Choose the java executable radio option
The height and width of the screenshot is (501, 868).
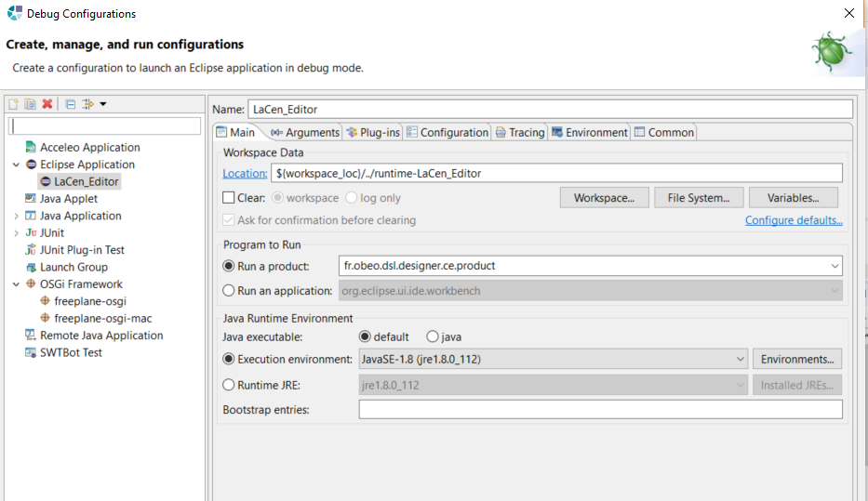pyautogui.click(x=433, y=336)
